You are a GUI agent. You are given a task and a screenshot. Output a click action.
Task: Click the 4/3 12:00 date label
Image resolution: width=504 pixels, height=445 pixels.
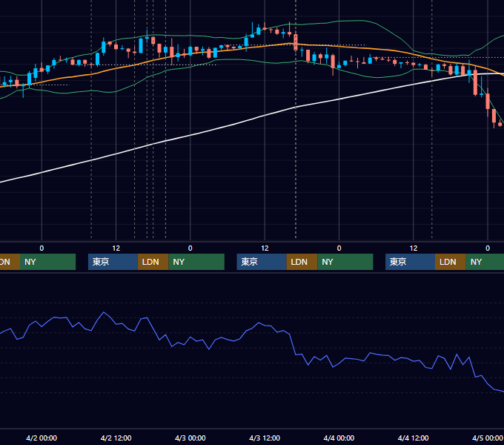[265, 438]
